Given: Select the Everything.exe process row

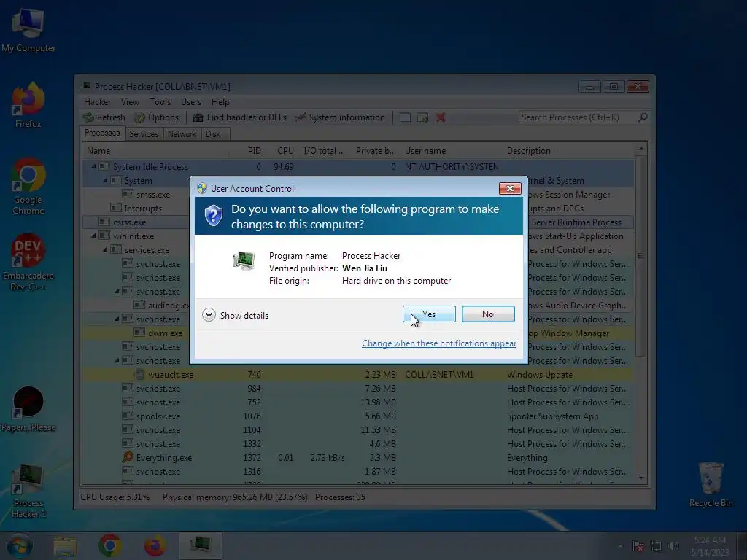Looking at the screenshot, I should [x=358, y=458].
